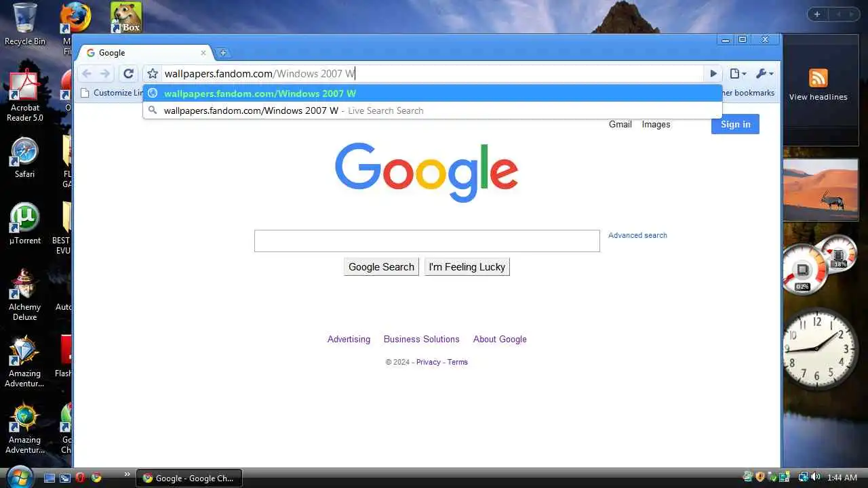Open the bottom Amazing Adventur... desktop icon

tap(25, 428)
